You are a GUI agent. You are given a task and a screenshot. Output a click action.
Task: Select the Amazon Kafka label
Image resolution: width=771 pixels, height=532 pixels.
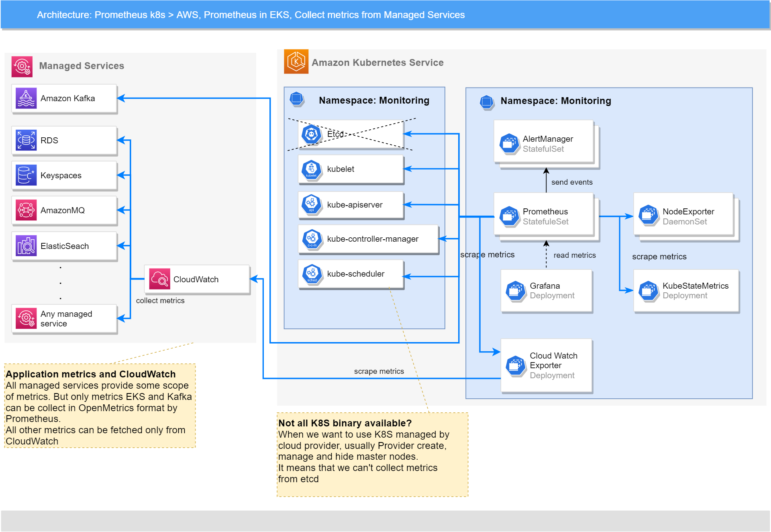click(x=67, y=98)
